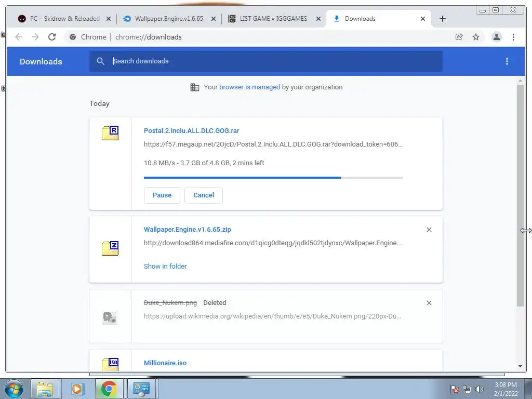
Task: Click the Chrome taskbar icon
Action: pos(109,389)
